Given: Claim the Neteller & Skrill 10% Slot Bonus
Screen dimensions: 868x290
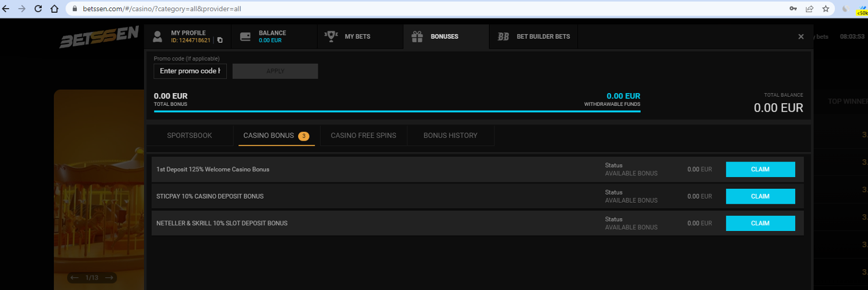Looking at the screenshot, I should 760,223.
